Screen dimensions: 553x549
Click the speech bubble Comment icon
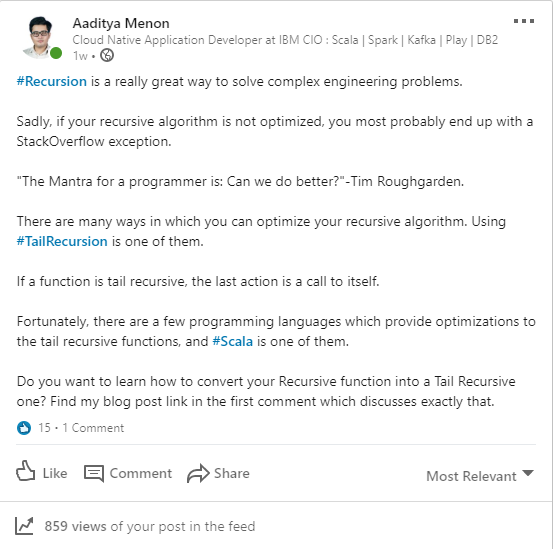click(94, 473)
